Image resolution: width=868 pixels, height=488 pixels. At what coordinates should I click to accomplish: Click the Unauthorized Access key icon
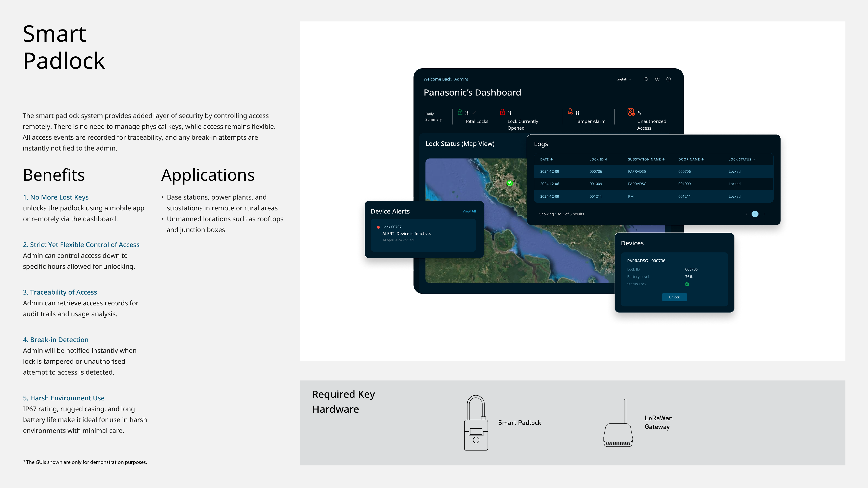631,112
